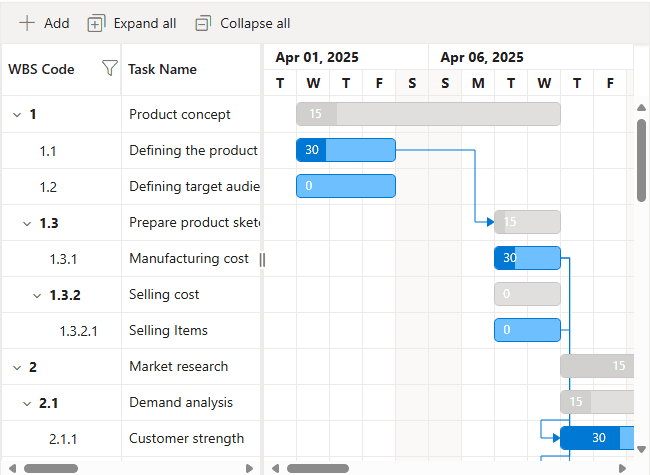Collapse WBS row 2 Market research
650x475 pixels.
[16, 367]
